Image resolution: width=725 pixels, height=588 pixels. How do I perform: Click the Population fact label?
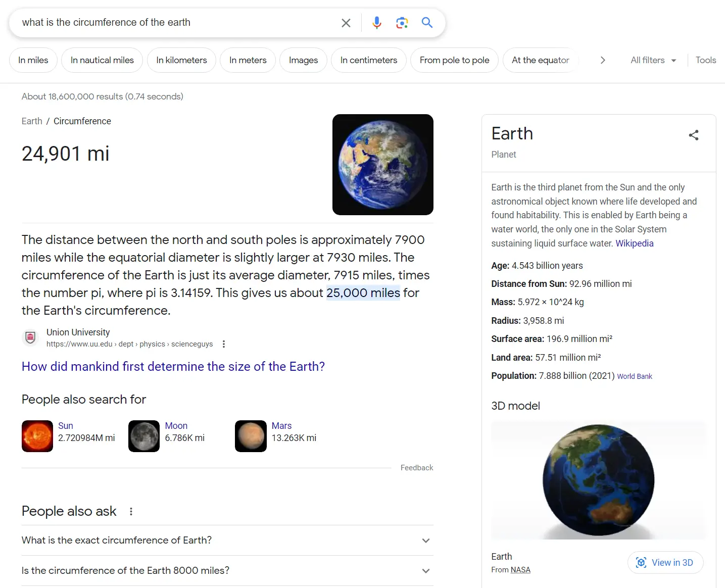coord(514,376)
